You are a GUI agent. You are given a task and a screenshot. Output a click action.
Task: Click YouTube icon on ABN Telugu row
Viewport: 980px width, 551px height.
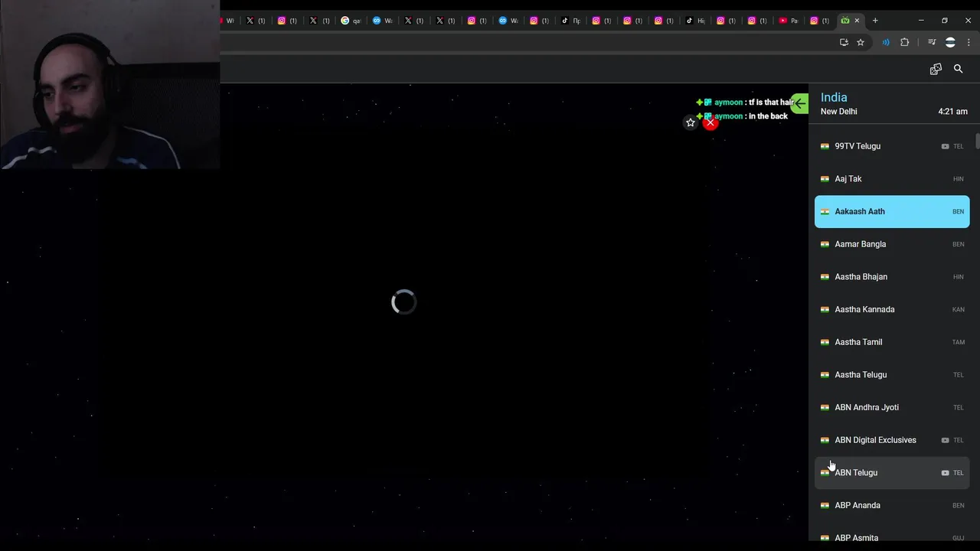coord(945,473)
